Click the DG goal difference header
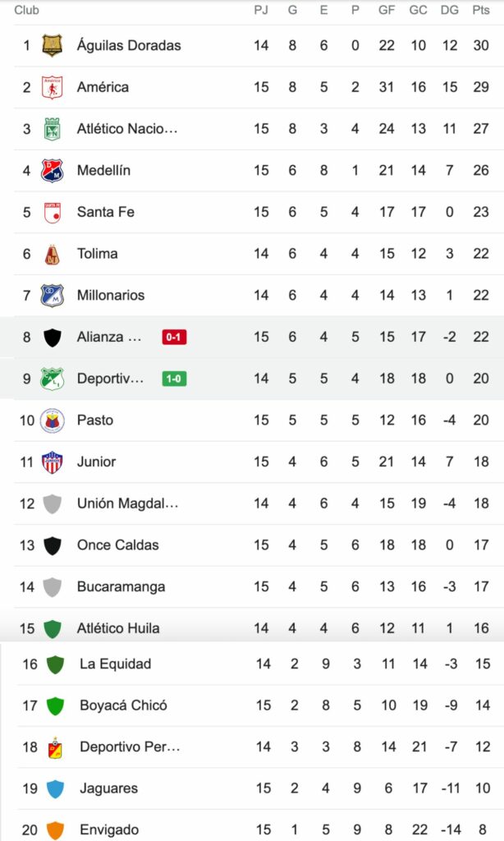Image resolution: width=504 pixels, height=841 pixels. (450, 11)
